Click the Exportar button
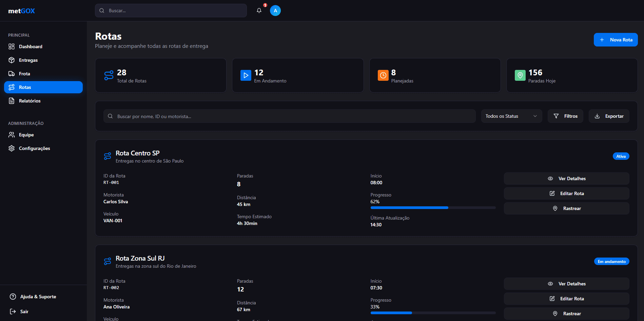644x321 pixels. tap(609, 116)
